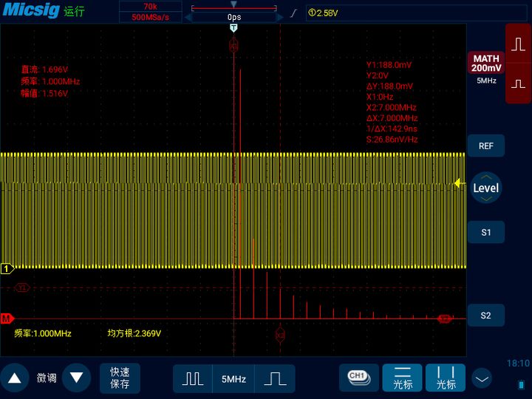532x399 pixels.
Task: Toggle the vertical cursor (光标) button
Action: point(445,378)
